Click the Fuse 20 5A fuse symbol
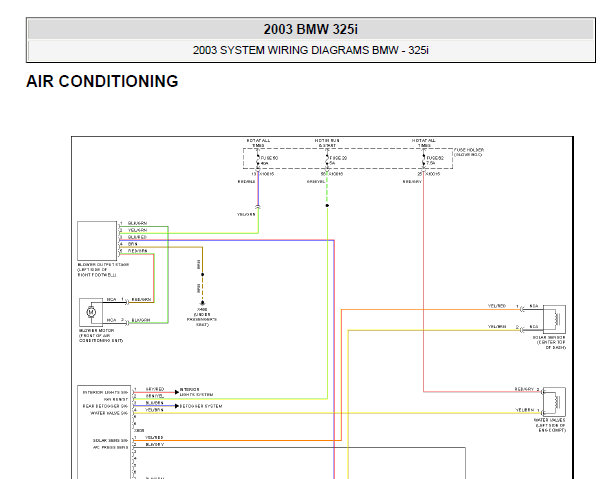606x479 pixels. pos(327,160)
